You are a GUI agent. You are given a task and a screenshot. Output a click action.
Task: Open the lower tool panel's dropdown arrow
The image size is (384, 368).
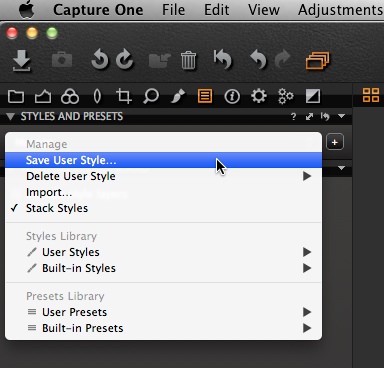click(341, 168)
